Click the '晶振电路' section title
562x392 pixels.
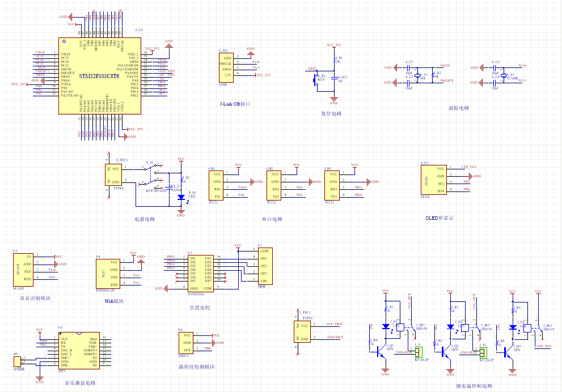459,108
